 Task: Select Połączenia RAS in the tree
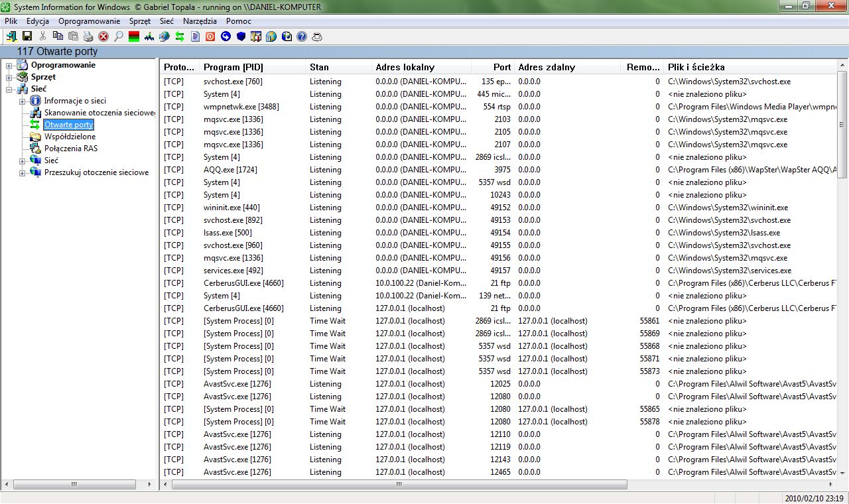pos(70,149)
